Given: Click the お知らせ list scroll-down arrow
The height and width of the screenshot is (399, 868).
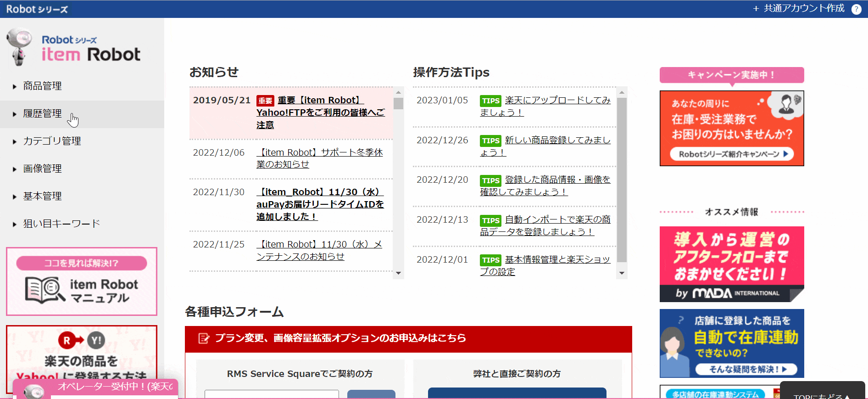Looking at the screenshot, I should (x=398, y=273).
